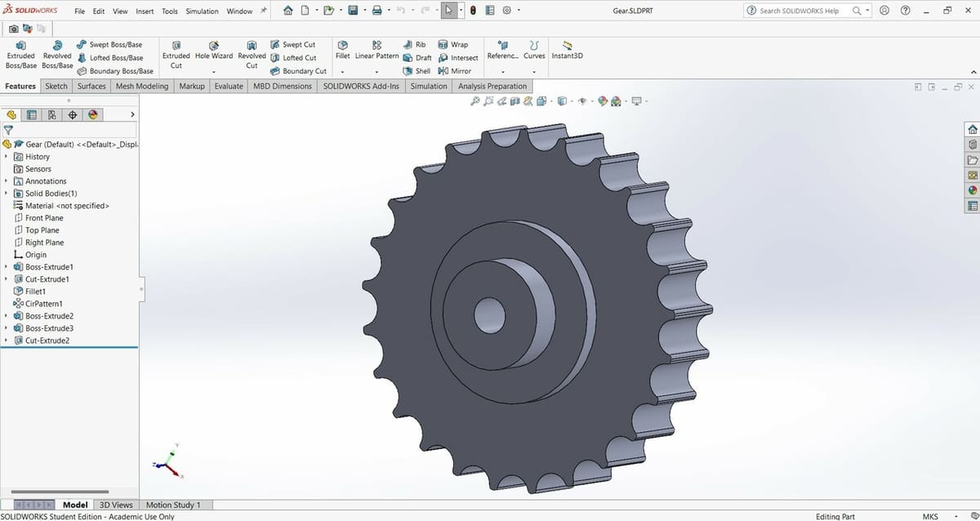The image size is (980, 521).
Task: Apply the Fillet tool
Action: tap(343, 51)
